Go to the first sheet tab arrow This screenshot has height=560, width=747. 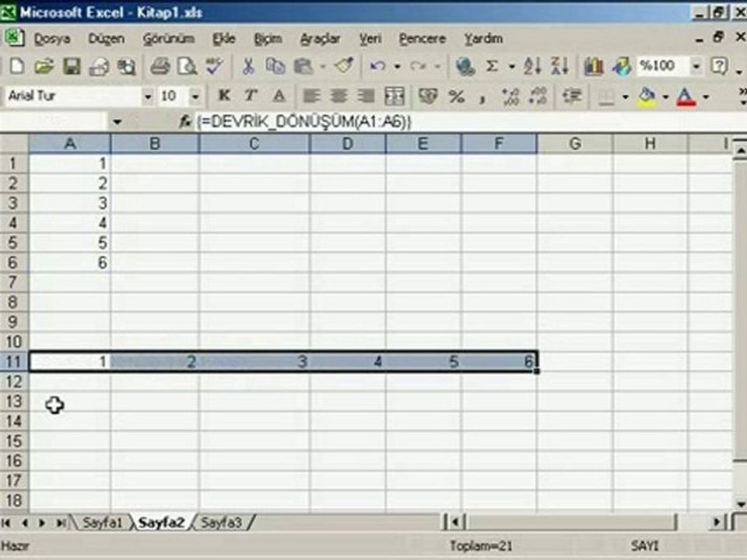tap(6, 523)
